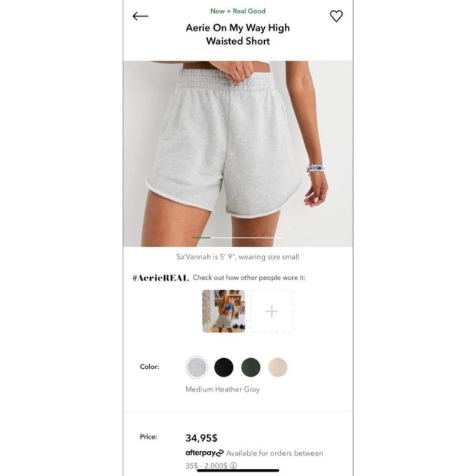Select the Medium Heather Gray swatch
Image resolution: width=476 pixels, height=476 pixels.
[197, 367]
